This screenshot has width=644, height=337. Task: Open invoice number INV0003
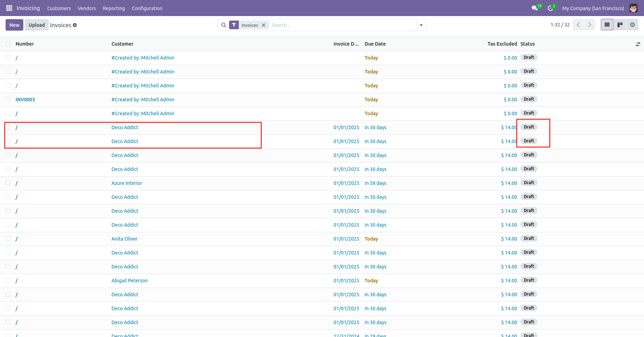pos(25,100)
